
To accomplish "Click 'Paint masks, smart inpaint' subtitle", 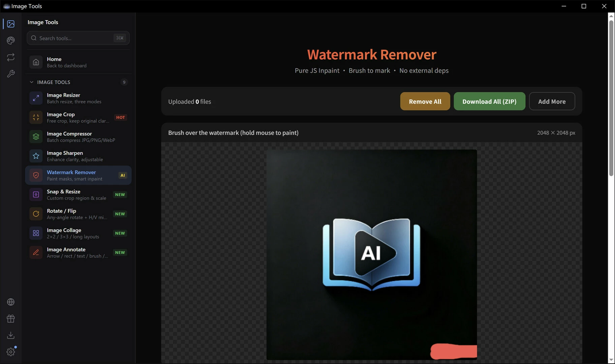I will point(74,179).
